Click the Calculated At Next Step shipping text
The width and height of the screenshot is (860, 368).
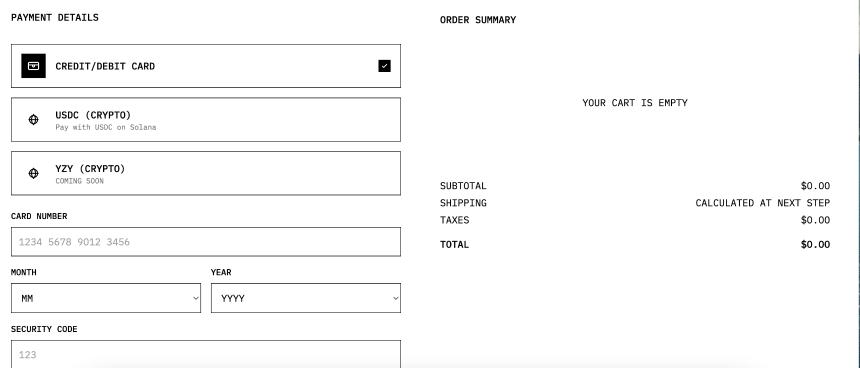762,203
